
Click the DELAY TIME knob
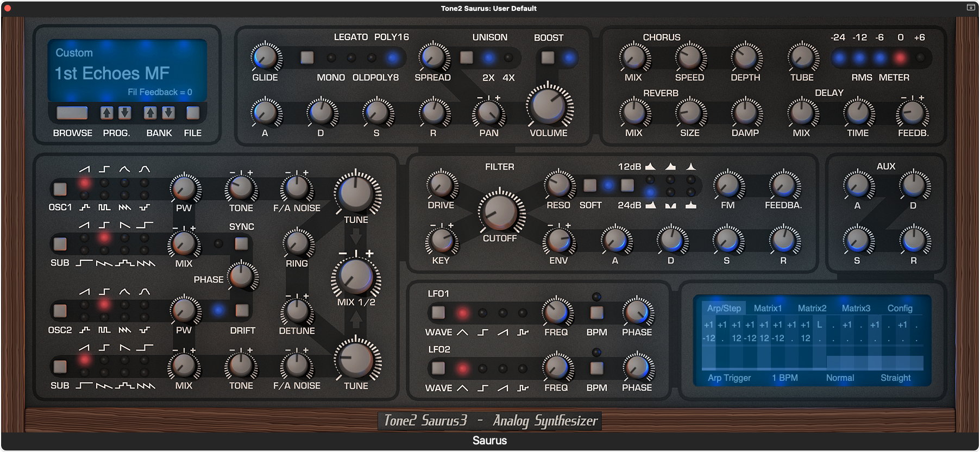858,112
